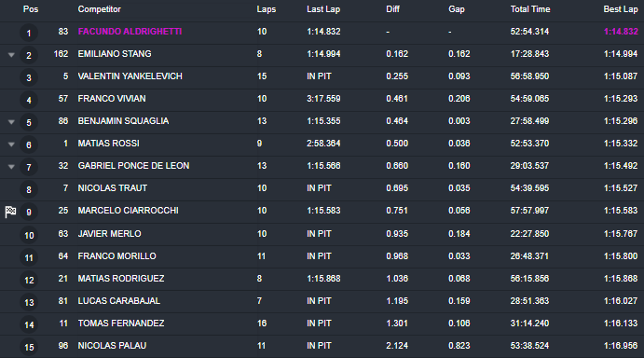
Task: Click the position 4 circle badge
Action: [x=29, y=100]
